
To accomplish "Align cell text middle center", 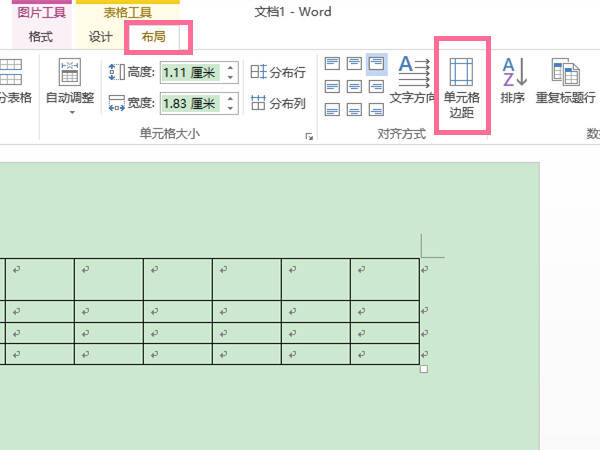I will pyautogui.click(x=354, y=87).
